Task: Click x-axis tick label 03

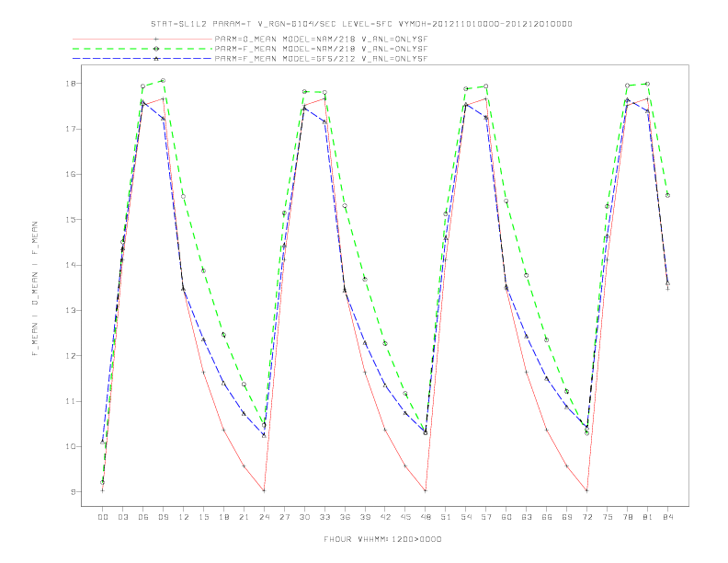Action: 122,517
